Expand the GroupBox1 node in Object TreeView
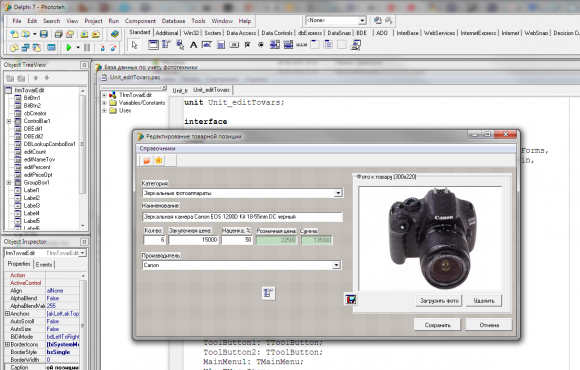 pyautogui.click(x=9, y=182)
